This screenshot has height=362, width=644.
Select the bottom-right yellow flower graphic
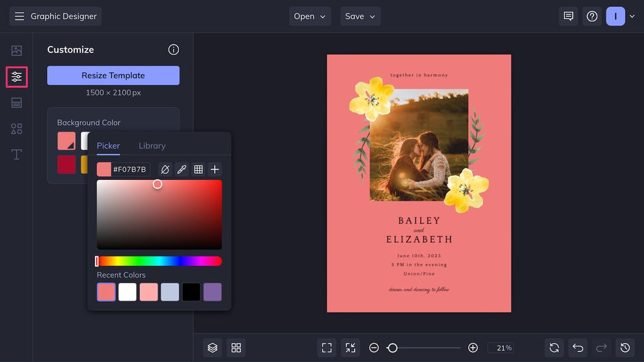click(467, 191)
